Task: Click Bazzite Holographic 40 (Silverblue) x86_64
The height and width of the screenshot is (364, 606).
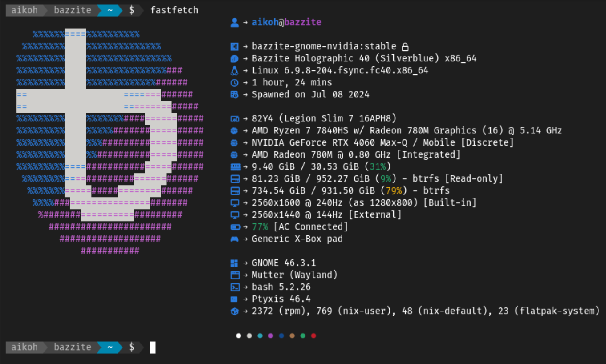Action: click(364, 58)
